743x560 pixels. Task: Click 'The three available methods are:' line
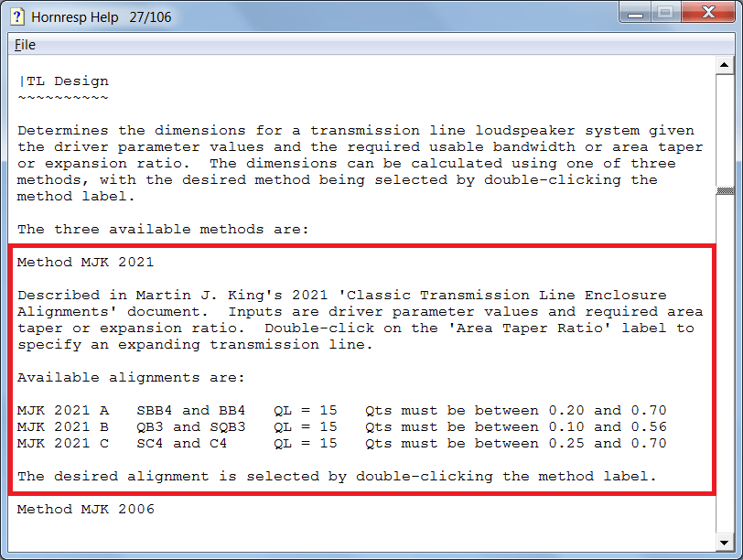click(164, 230)
